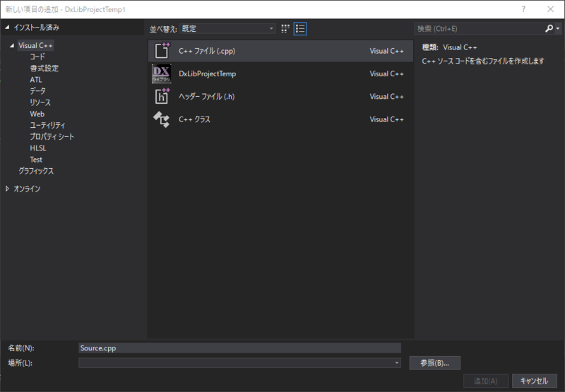Switch to medium icons list view
Screen dimensions: 565x392
click(x=300, y=29)
